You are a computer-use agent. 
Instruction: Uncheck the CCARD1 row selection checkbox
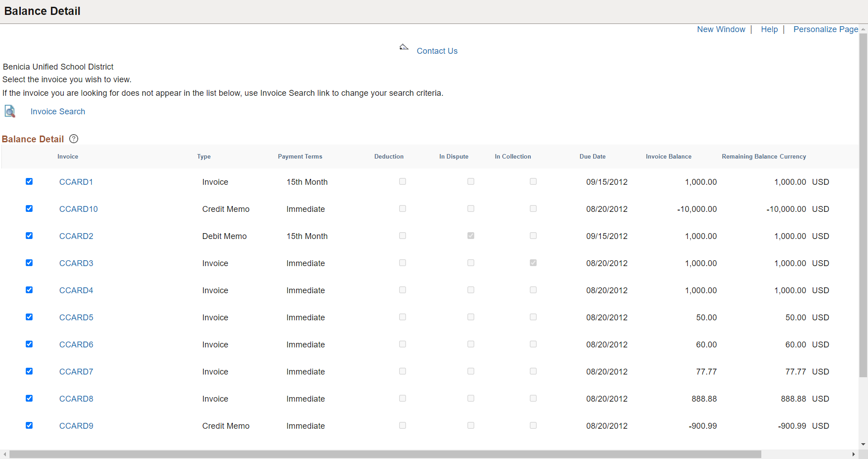pos(29,182)
